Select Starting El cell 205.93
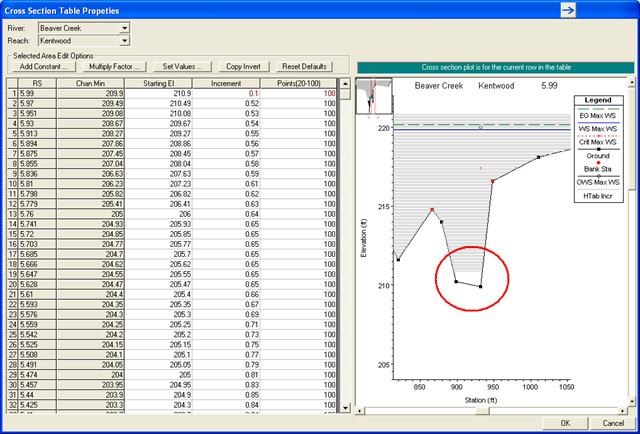Image resolution: width=640 pixels, height=434 pixels. click(158, 224)
